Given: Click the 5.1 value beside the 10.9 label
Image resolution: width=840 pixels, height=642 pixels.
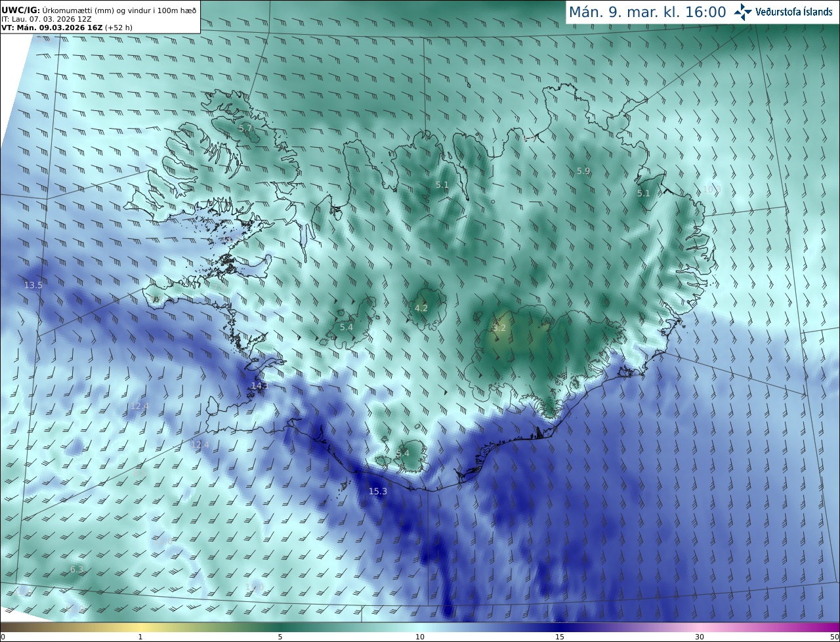Looking at the screenshot, I should 643,193.
